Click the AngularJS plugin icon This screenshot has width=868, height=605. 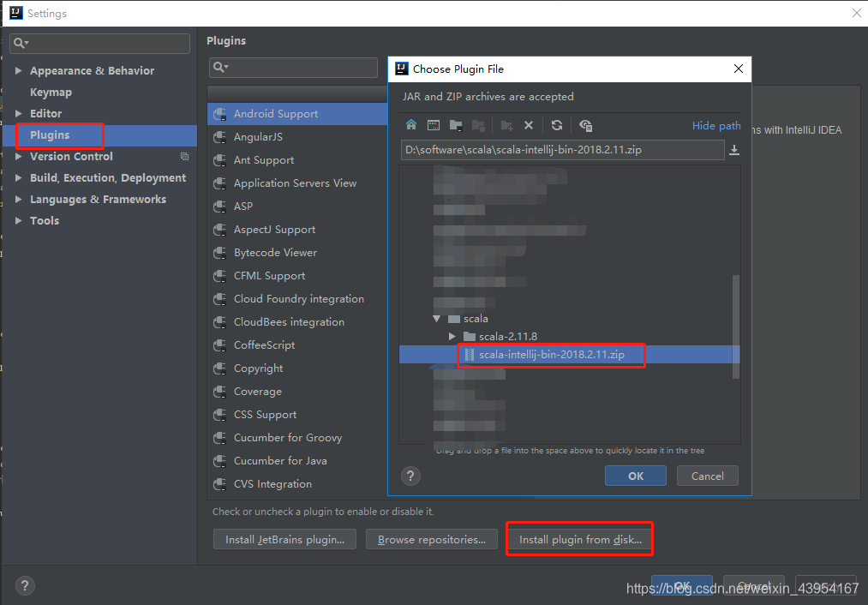click(x=219, y=137)
